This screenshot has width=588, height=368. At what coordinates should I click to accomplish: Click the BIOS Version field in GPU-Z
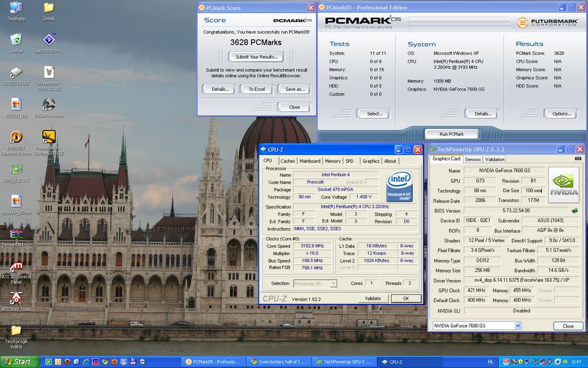516,210
